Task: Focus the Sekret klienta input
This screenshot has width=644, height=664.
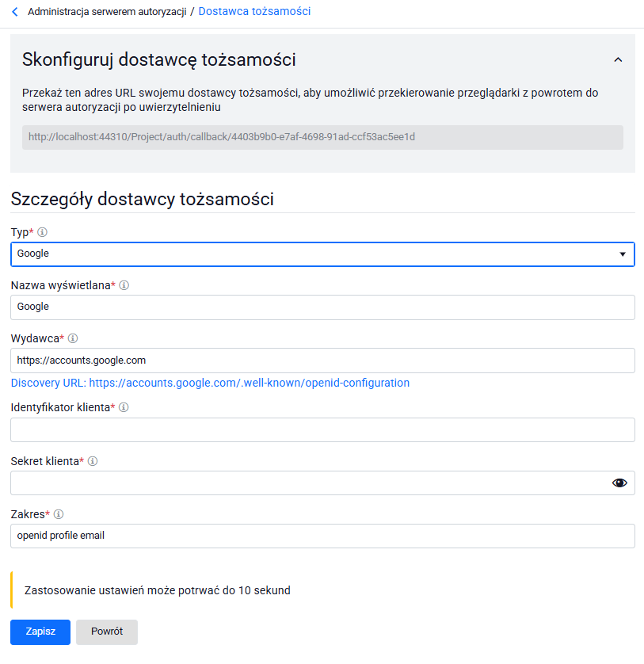Action: [322, 483]
